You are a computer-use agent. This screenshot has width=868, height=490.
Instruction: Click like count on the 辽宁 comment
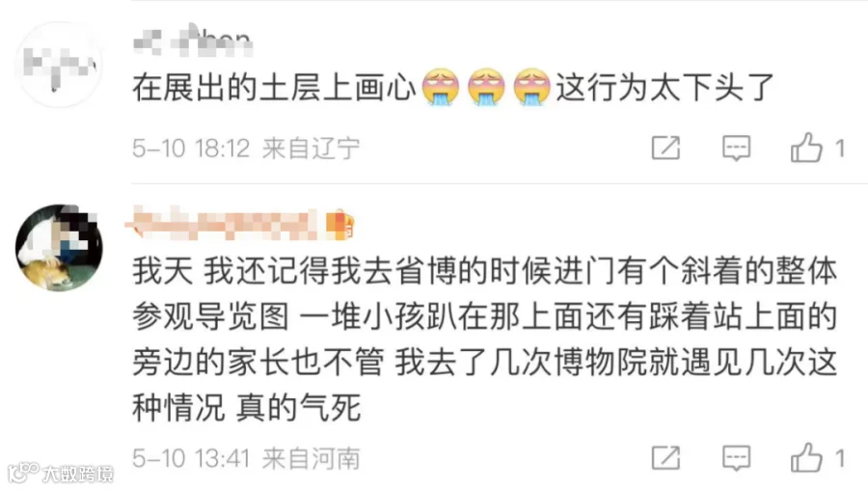click(x=840, y=149)
